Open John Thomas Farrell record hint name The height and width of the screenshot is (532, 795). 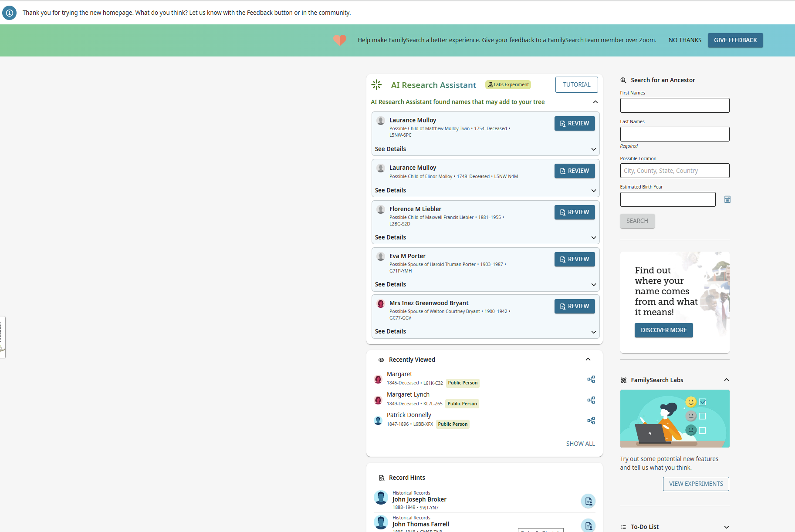[x=421, y=524]
